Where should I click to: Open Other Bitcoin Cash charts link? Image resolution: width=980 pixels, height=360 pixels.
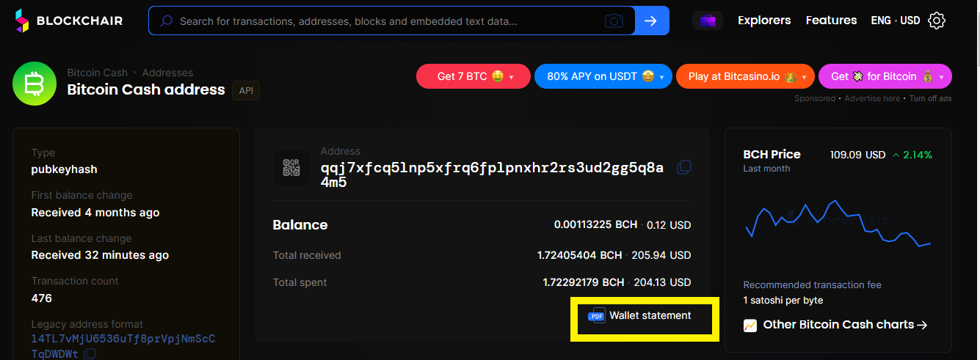(x=836, y=325)
